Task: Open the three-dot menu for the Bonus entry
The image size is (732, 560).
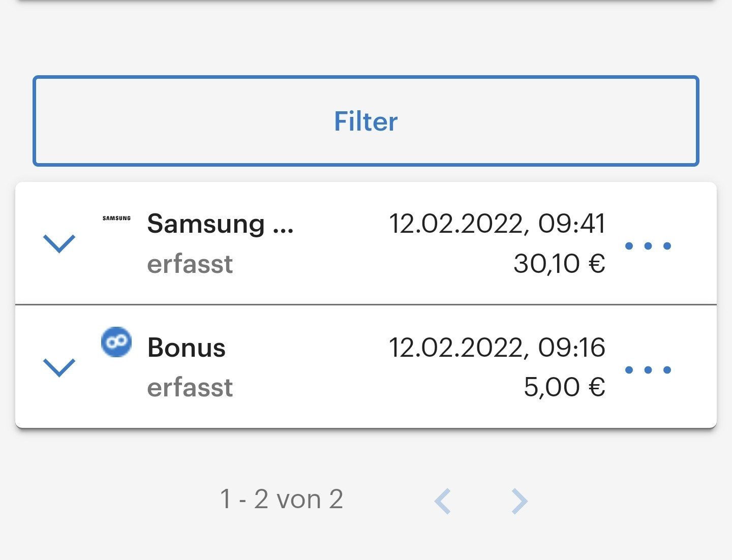Action: (648, 370)
